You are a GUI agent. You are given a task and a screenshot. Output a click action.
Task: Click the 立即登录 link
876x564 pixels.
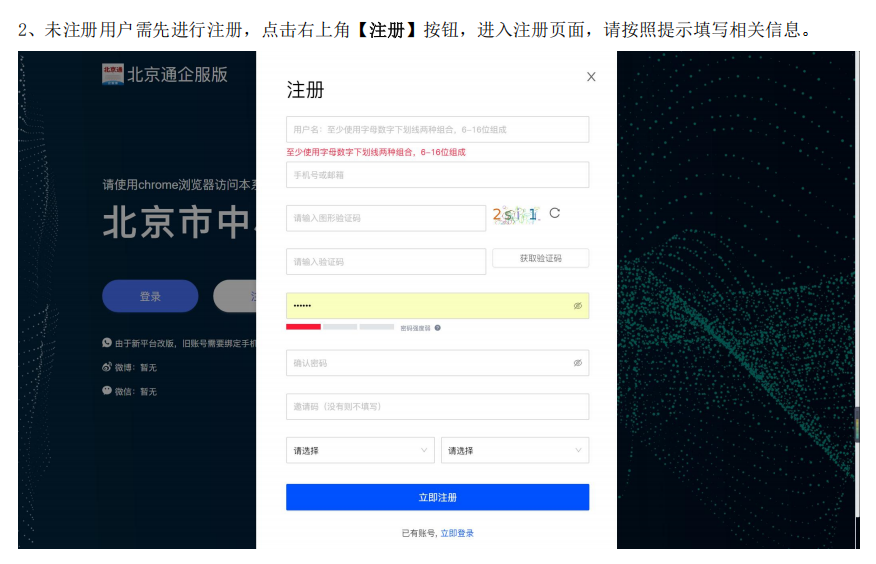[457, 533]
